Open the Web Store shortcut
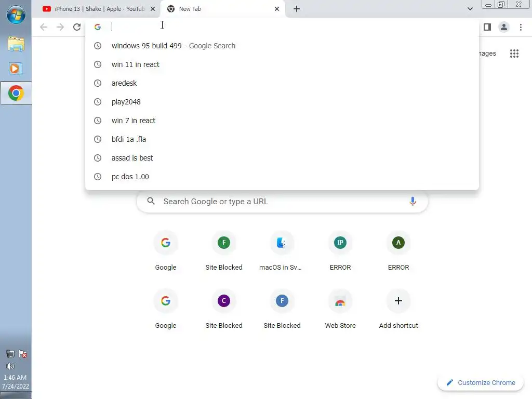Viewport: 532px width, 399px height. (340, 310)
